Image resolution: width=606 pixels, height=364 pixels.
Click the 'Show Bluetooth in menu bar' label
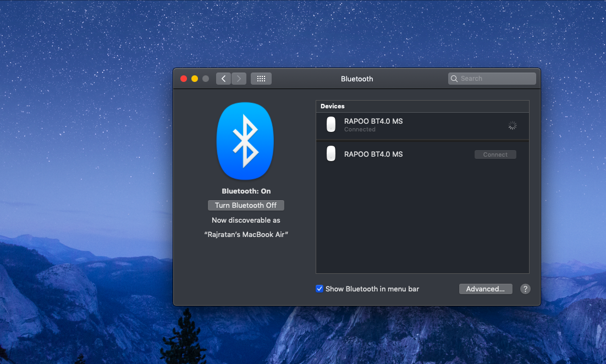372,289
